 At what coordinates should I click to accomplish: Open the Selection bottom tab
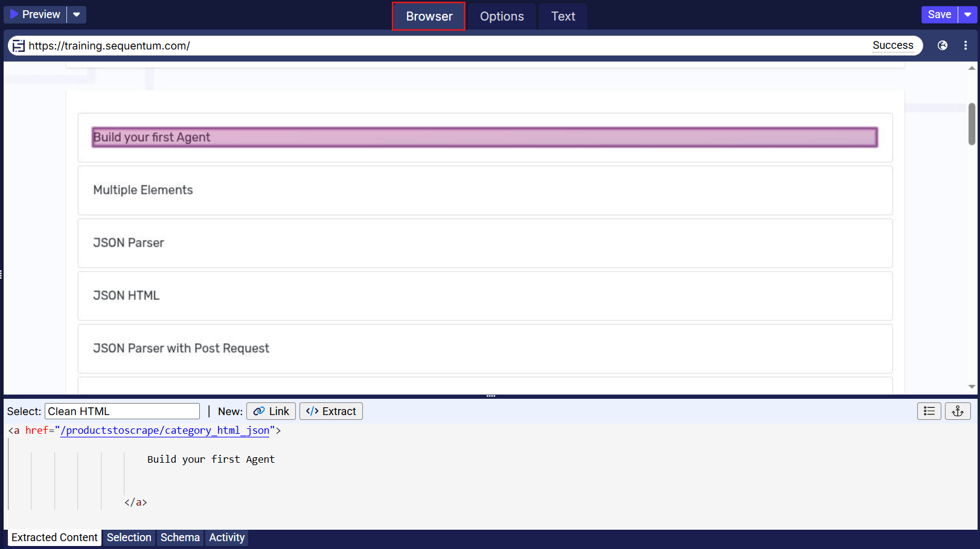129,537
